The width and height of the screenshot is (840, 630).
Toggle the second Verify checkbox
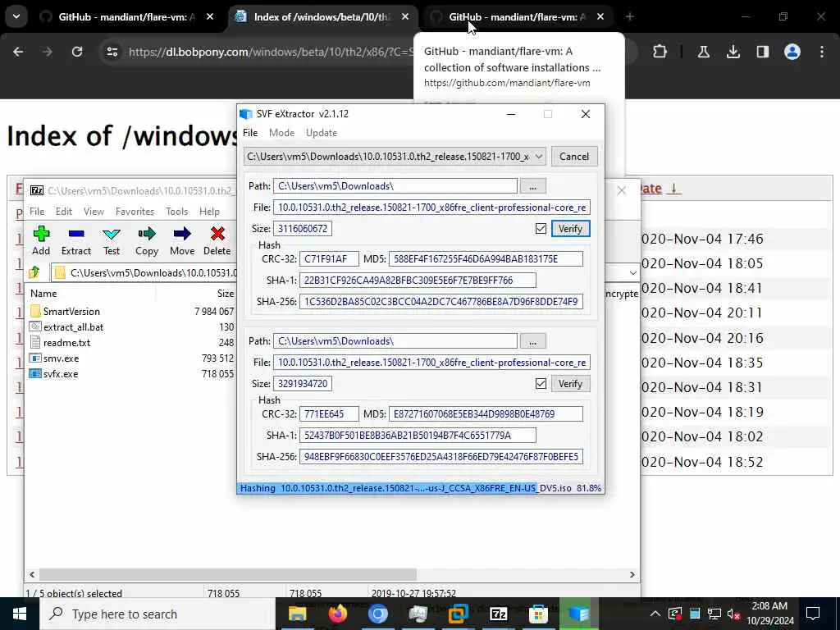(x=541, y=384)
